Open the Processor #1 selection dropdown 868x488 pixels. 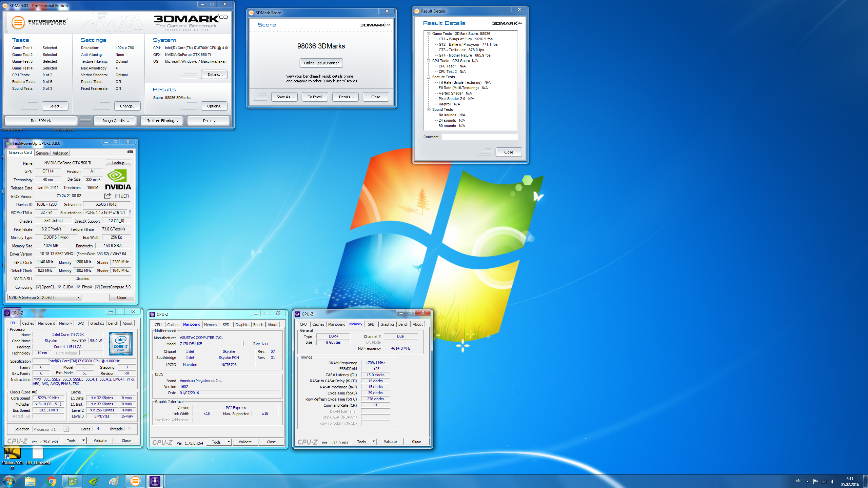51,429
